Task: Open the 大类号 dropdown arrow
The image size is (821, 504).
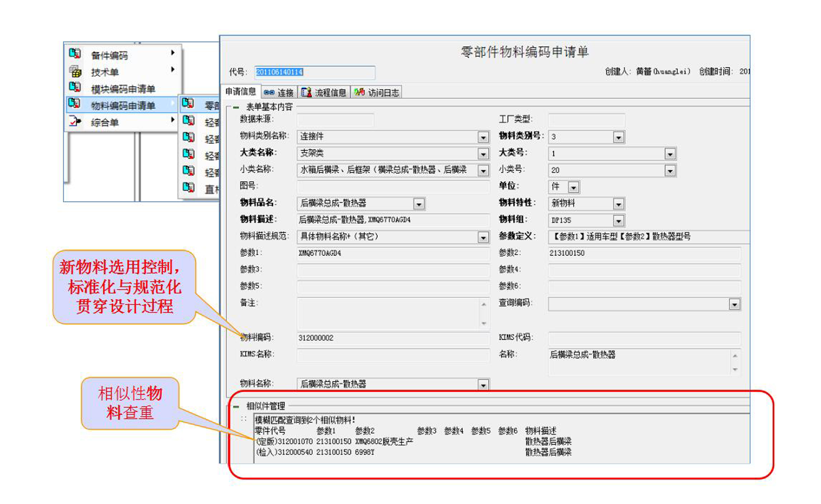Action: 670,154
